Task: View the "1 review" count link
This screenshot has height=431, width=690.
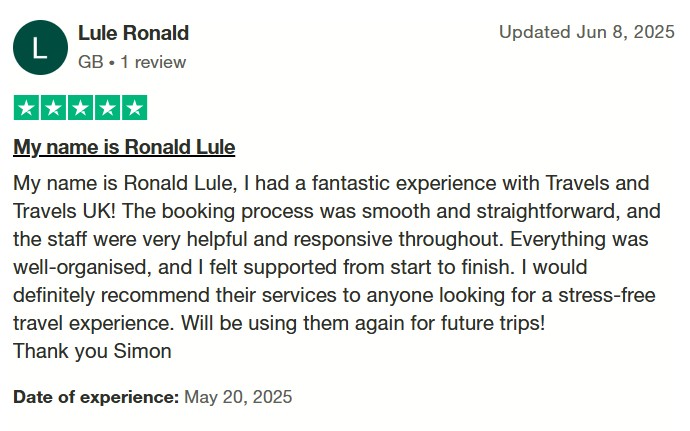Action: point(153,62)
